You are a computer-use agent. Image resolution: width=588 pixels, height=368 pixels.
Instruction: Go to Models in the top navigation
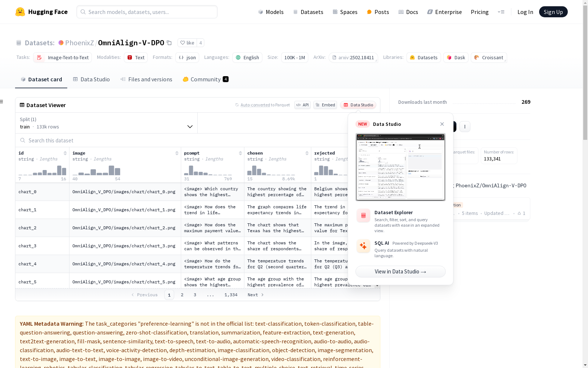tap(271, 12)
